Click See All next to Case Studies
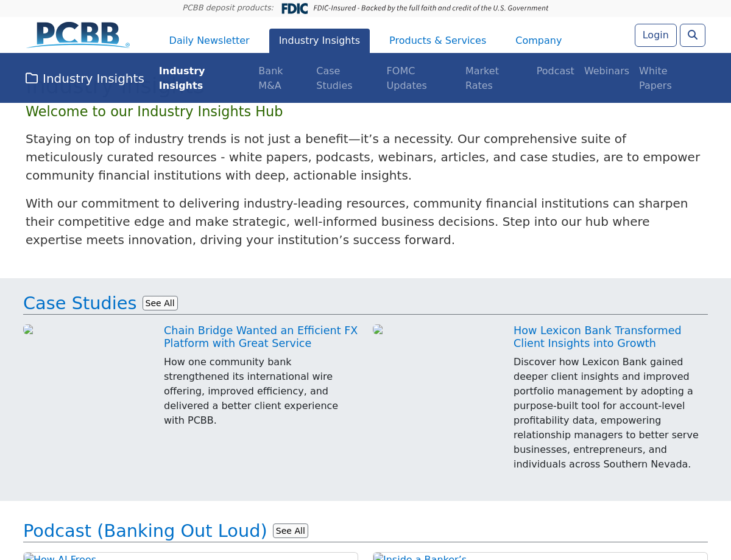The width and height of the screenshot is (731, 560). pos(160,303)
